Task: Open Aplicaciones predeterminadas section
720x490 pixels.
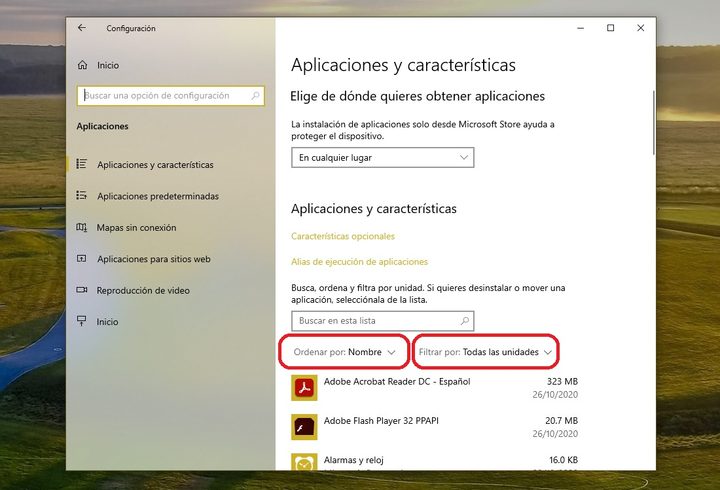Action: coord(158,196)
